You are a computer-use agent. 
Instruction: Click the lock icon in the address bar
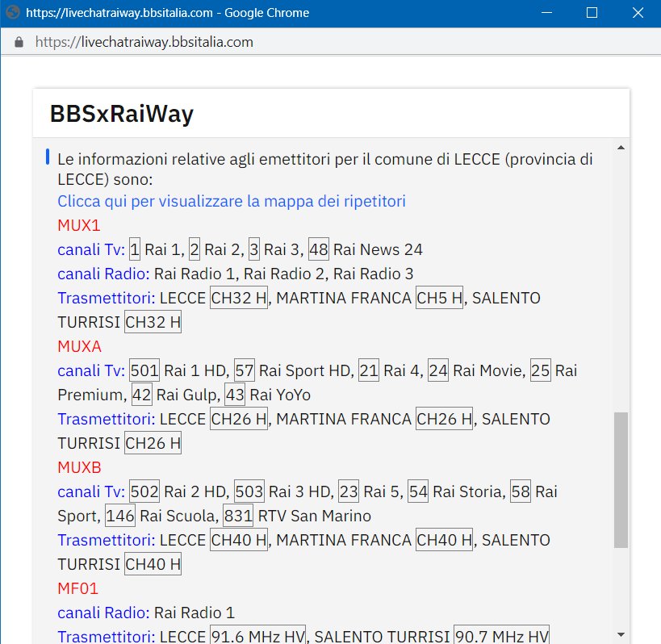point(19,42)
